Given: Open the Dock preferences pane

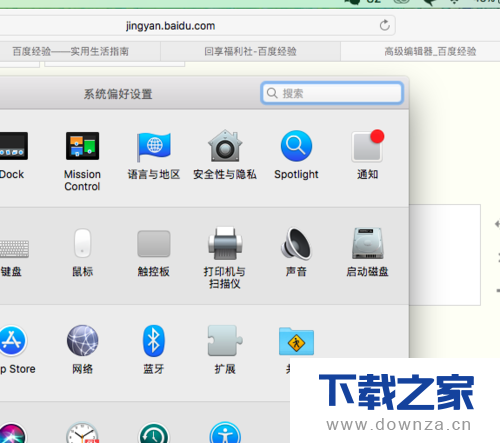Looking at the screenshot, I should point(13,146).
